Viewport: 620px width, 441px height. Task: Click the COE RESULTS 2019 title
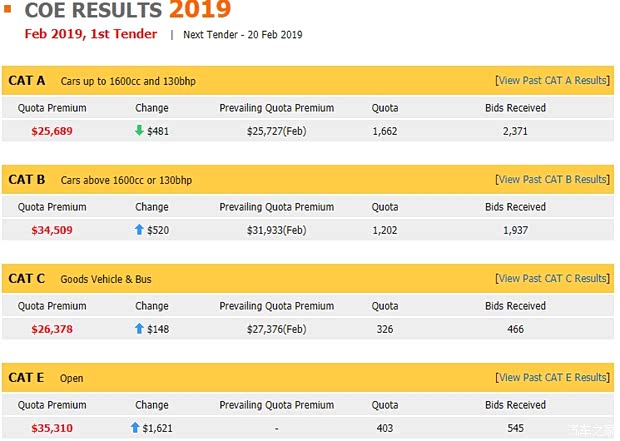127,11
